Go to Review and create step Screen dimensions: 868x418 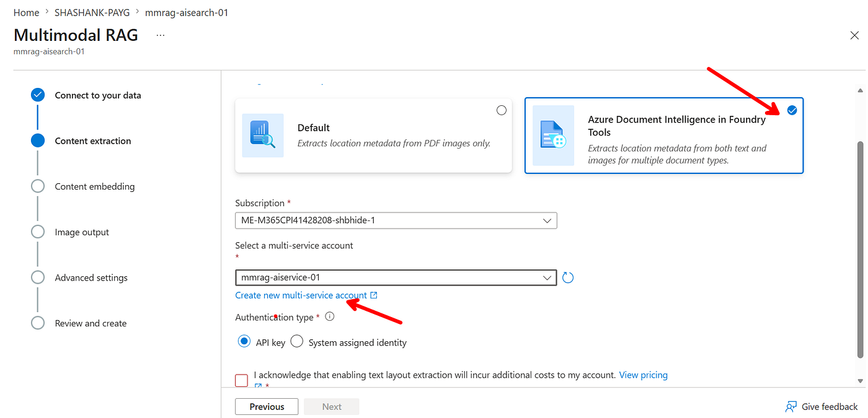pyautogui.click(x=91, y=323)
